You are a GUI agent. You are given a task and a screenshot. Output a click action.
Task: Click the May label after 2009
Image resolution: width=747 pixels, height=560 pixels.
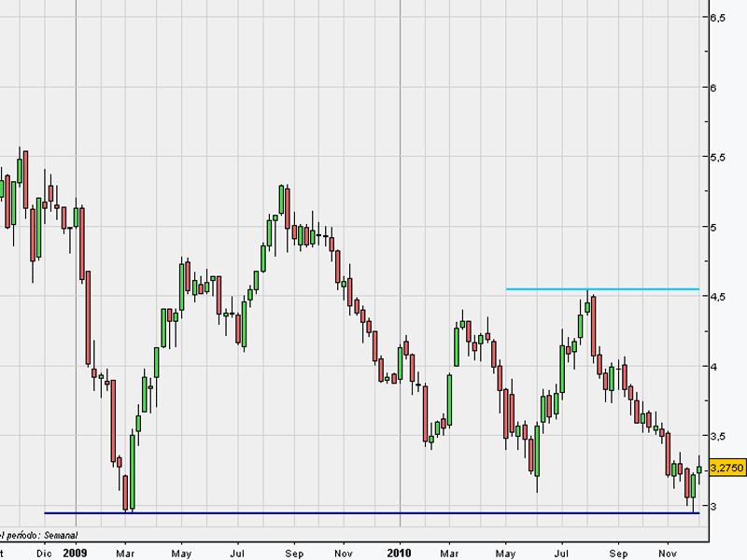click(181, 553)
